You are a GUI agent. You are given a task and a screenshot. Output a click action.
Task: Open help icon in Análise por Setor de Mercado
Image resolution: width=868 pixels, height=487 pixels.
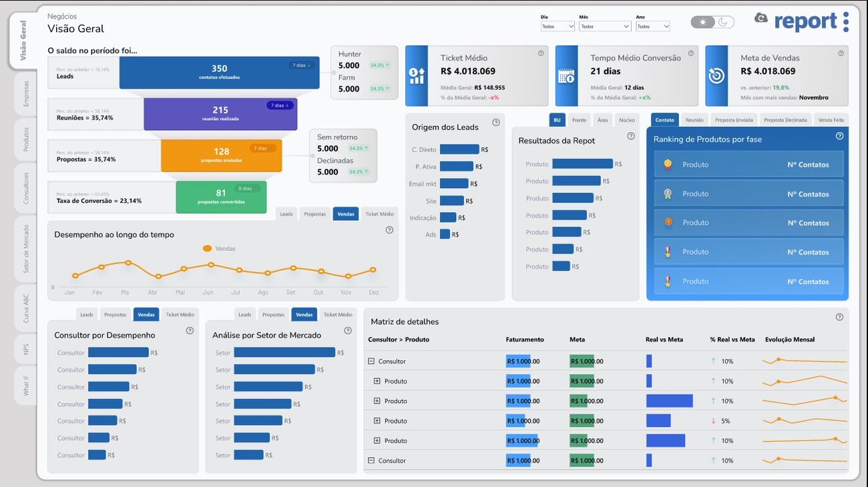[x=348, y=330]
